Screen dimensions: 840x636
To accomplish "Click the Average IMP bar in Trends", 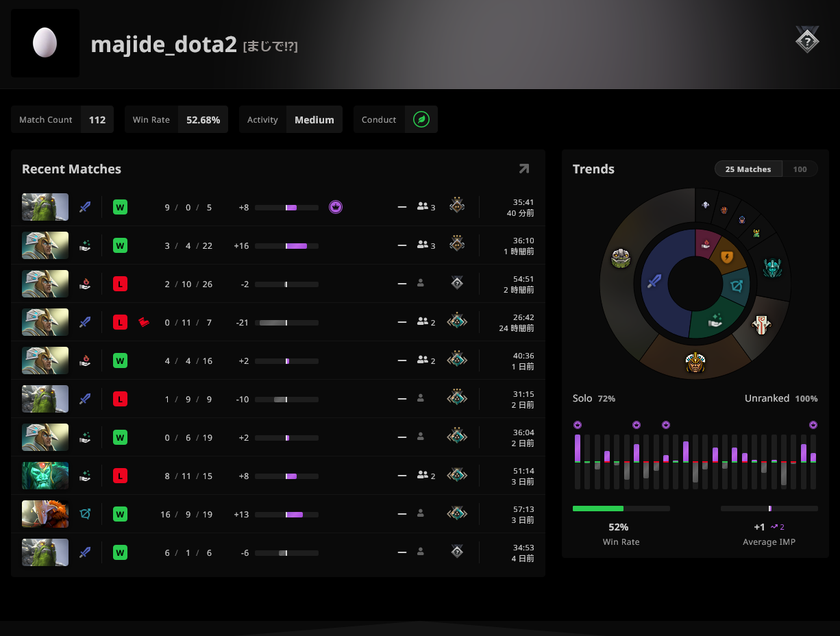I will click(x=769, y=509).
